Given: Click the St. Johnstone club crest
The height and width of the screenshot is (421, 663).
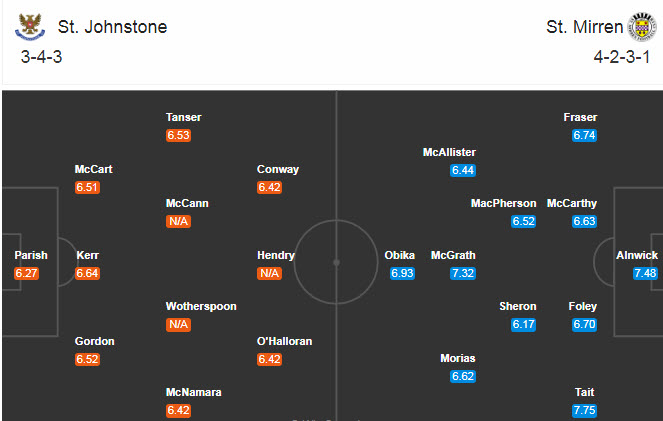Looking at the screenshot, I should (x=31, y=26).
